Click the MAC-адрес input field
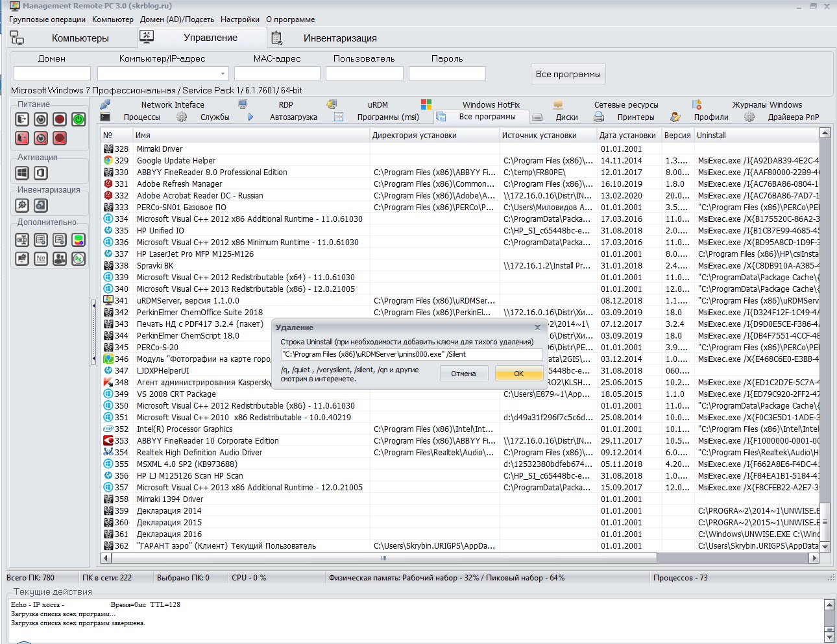837x644 pixels. (277, 73)
